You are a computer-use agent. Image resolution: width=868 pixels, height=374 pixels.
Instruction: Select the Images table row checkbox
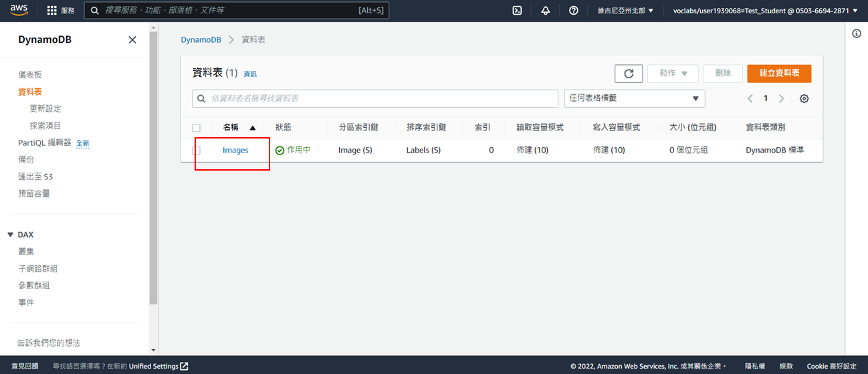(196, 151)
